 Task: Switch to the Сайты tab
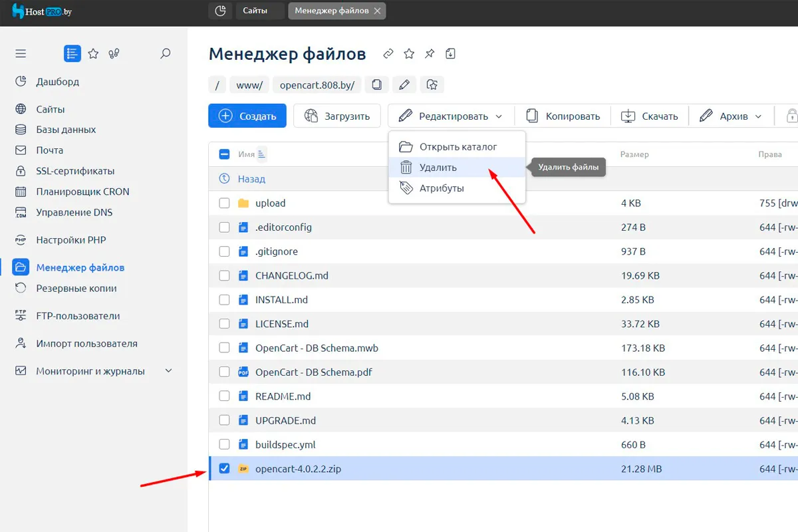pyautogui.click(x=255, y=11)
